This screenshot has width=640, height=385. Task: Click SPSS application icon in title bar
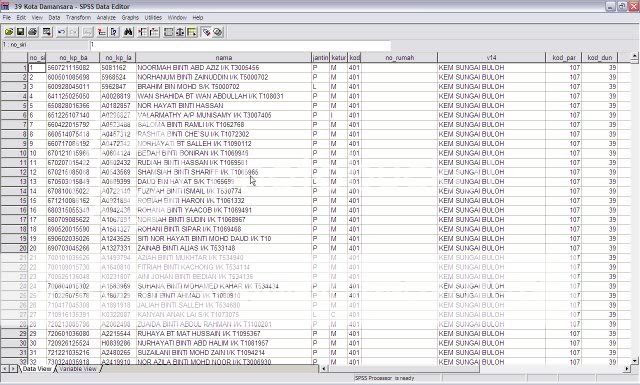pyautogui.click(x=5, y=6)
